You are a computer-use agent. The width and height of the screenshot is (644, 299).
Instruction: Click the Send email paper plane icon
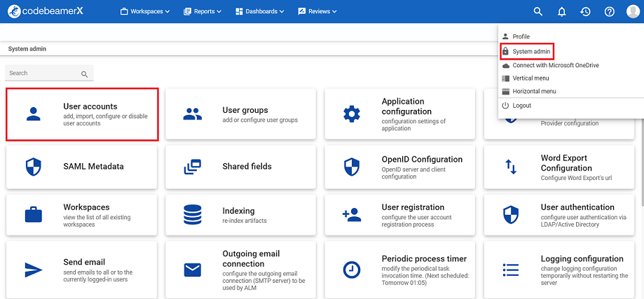33,270
